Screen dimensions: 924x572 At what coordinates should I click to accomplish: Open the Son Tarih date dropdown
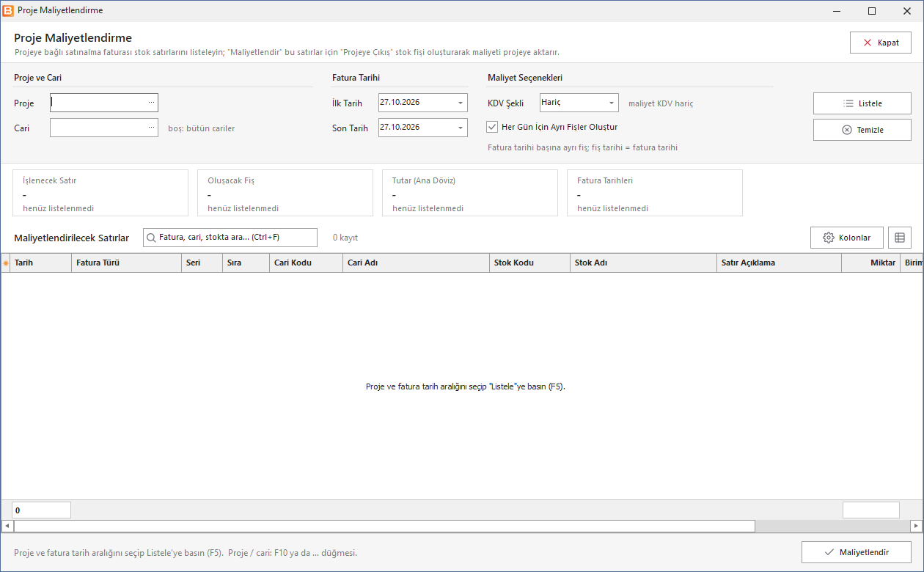coord(461,128)
